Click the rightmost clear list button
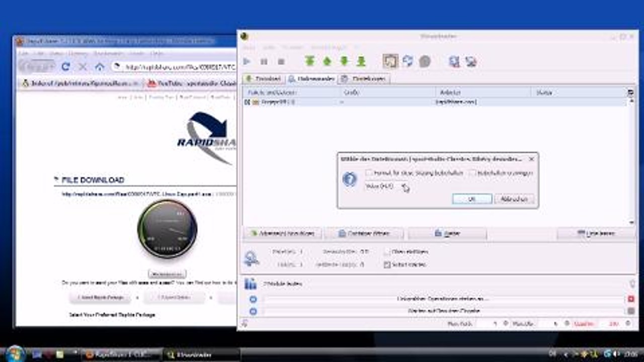644x362 pixels. coord(596,233)
